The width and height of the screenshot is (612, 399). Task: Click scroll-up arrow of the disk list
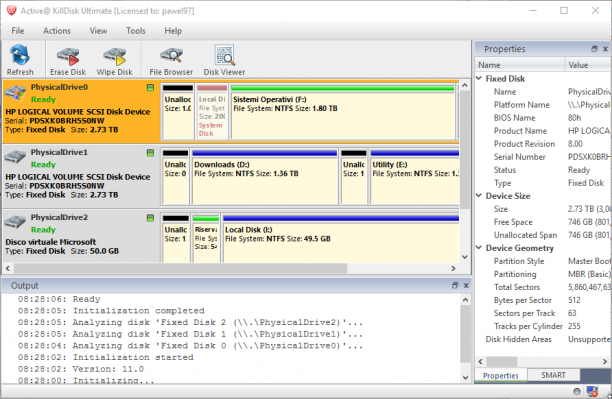click(x=464, y=85)
